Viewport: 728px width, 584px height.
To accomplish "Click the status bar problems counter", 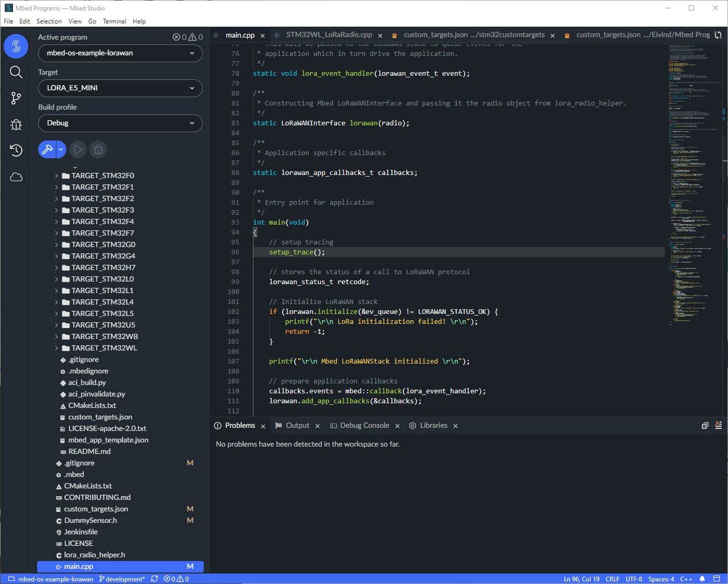I will pos(176,579).
